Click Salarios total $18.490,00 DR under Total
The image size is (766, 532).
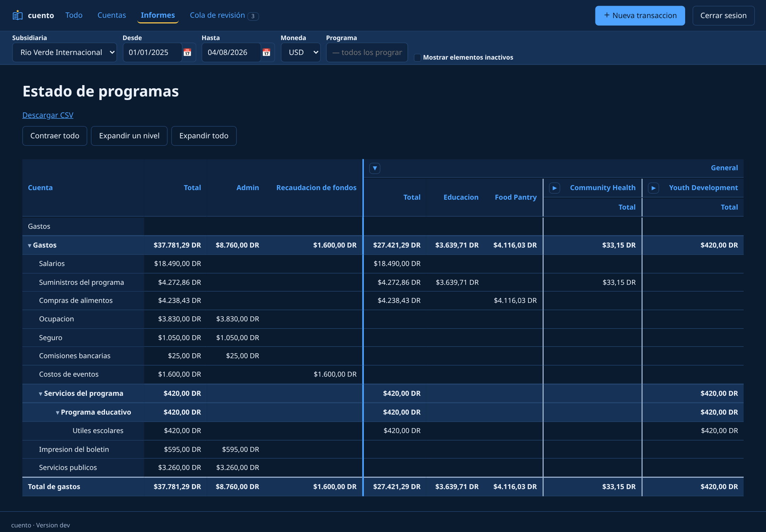click(x=177, y=264)
